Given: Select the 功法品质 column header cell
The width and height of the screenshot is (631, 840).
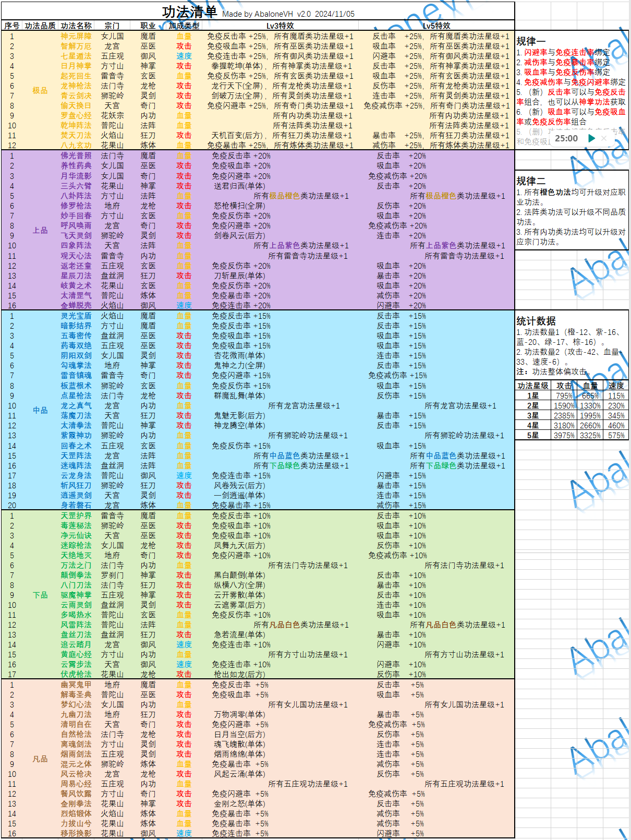Looking at the screenshot, I should click(x=40, y=26).
